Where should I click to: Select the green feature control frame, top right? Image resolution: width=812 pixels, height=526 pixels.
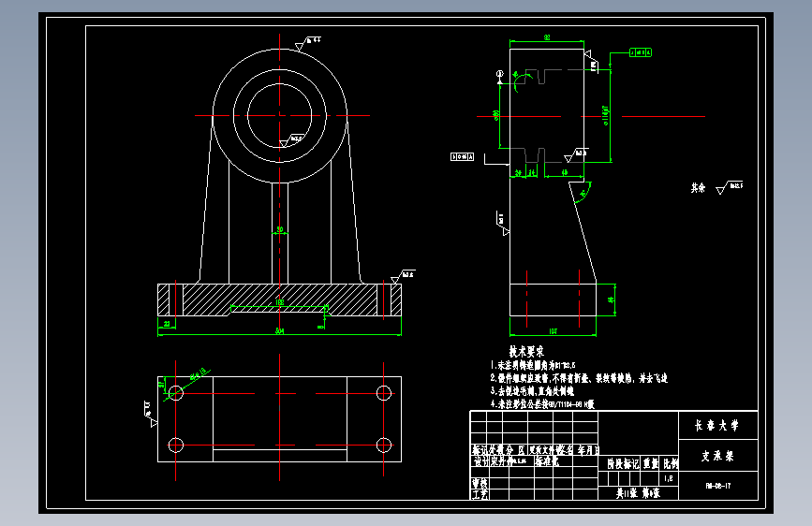pyautogui.click(x=641, y=52)
